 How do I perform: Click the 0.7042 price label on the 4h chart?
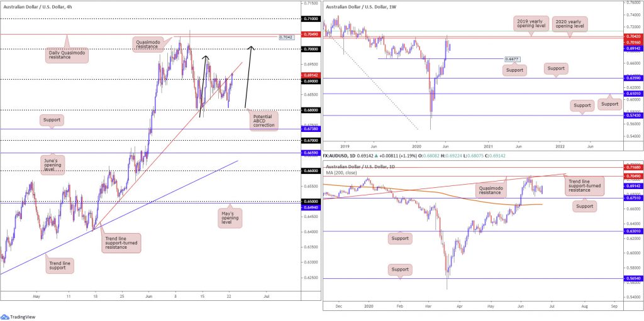[286, 37]
